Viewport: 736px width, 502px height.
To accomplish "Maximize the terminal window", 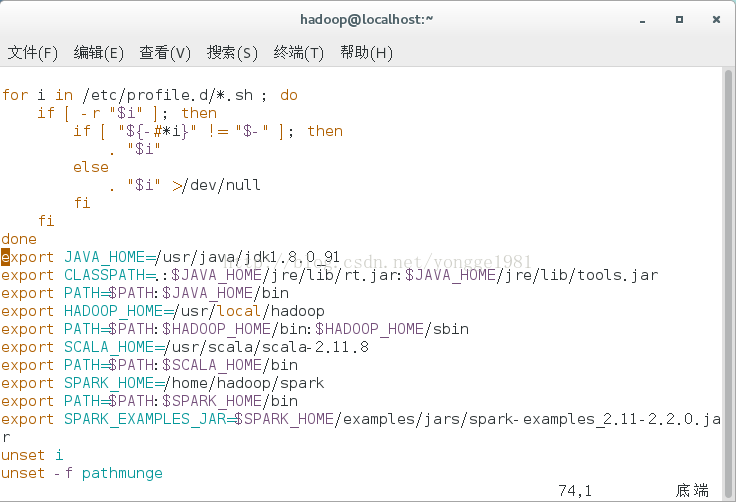I will coord(679,20).
